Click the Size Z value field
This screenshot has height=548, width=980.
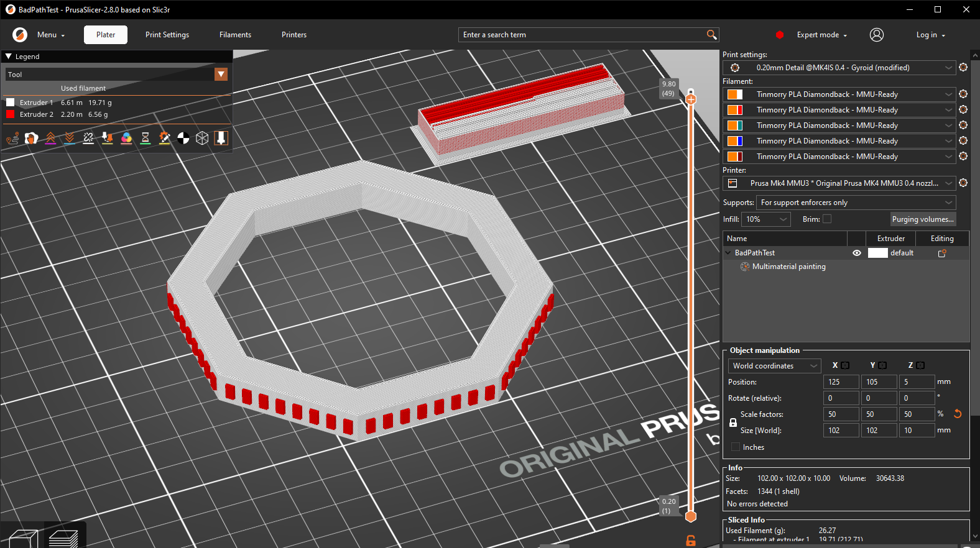coord(917,431)
